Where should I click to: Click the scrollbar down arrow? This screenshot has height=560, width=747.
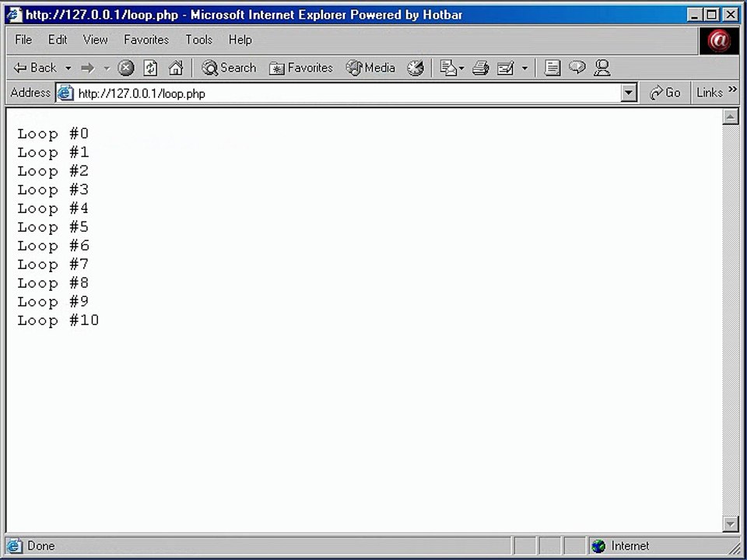point(731,523)
